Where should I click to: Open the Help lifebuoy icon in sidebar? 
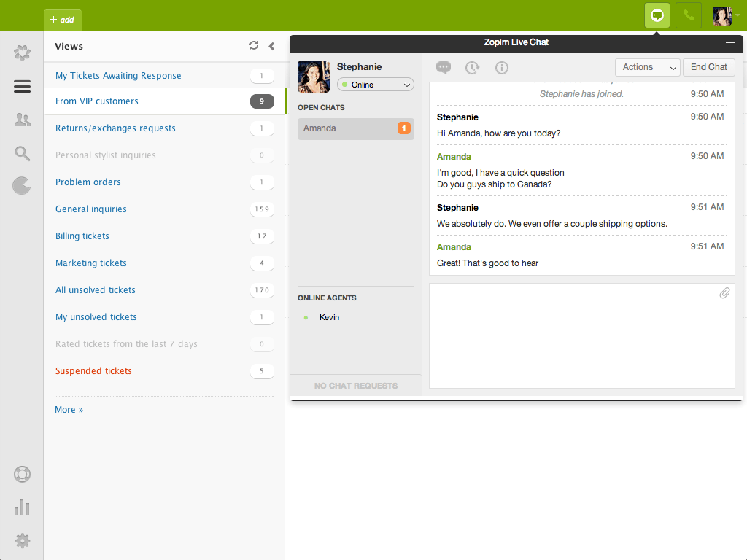[22, 474]
